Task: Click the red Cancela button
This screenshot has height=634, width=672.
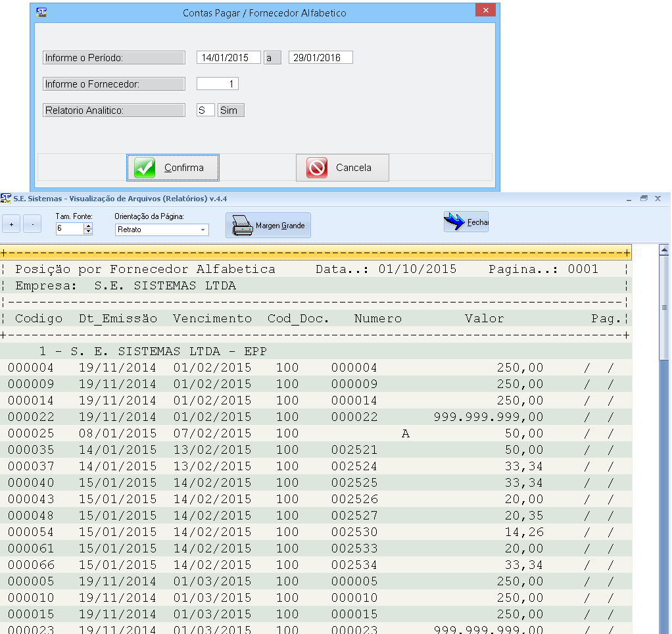Action: tap(342, 168)
